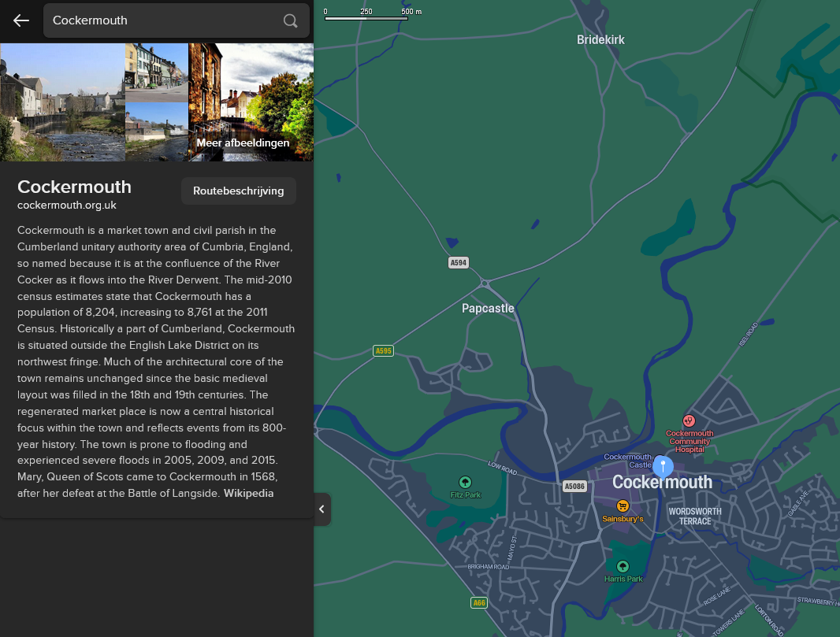The image size is (840, 637).
Task: Click the A66 road shield
Action: [479, 602]
